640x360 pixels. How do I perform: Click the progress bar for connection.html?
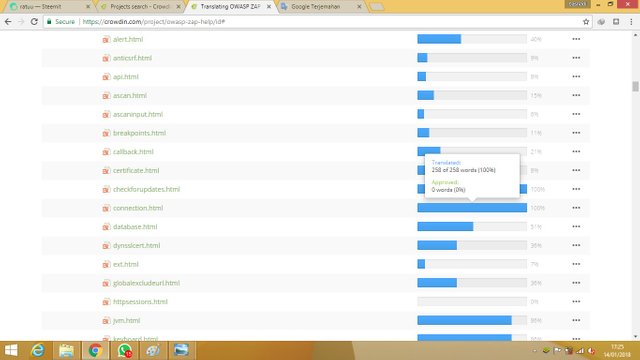point(472,208)
